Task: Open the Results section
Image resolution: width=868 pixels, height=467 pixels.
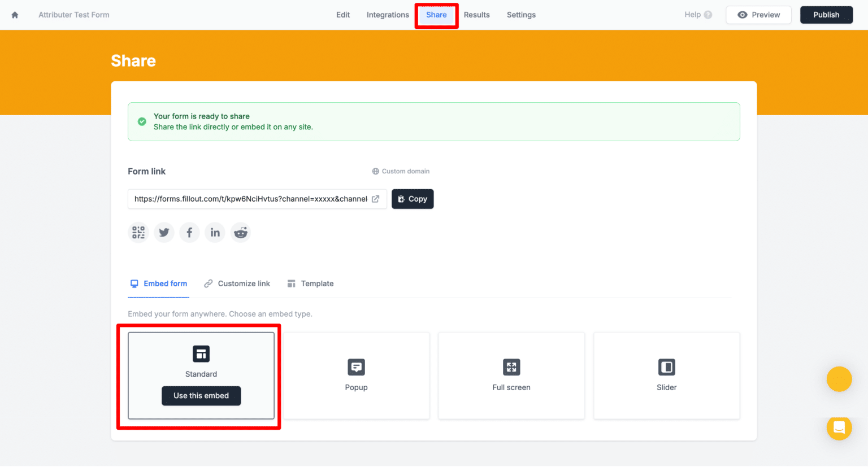Action: [476, 15]
